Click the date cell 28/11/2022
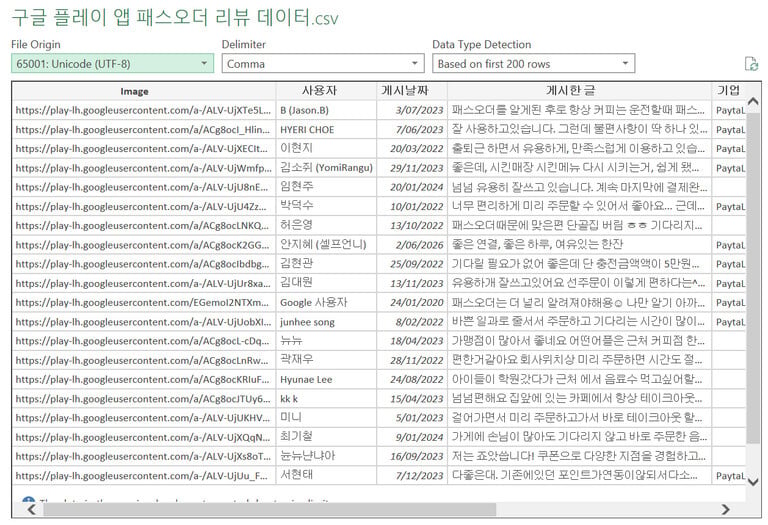The image size is (768, 525). pos(412,360)
